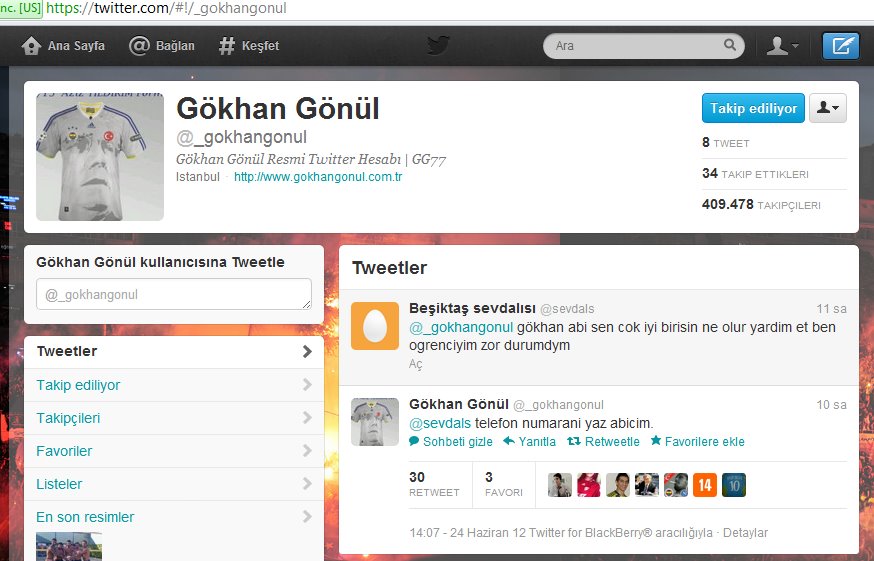Click the Twitter bird logo in navbar

click(438, 45)
